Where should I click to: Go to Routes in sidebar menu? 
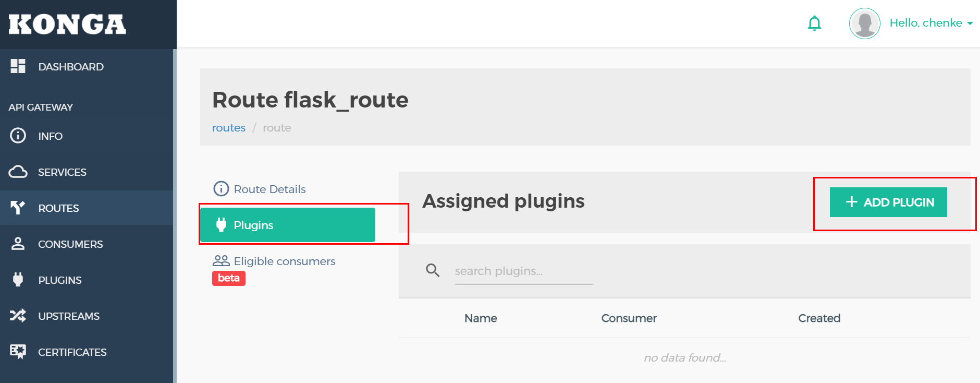click(x=58, y=208)
